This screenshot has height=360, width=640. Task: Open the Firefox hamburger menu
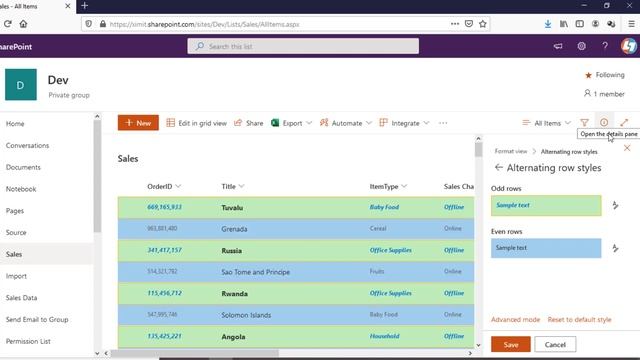click(x=631, y=24)
